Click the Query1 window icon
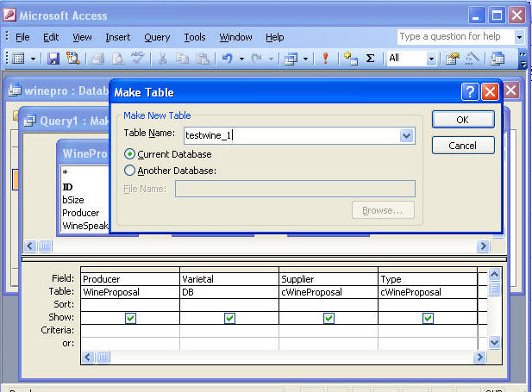This screenshot has width=532, height=392. pos(30,121)
